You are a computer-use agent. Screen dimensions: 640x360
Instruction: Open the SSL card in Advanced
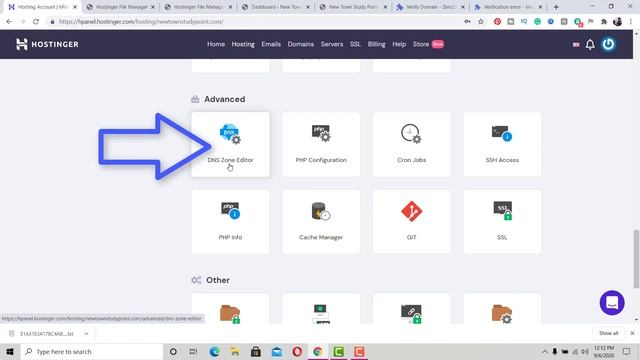pyautogui.click(x=502, y=222)
